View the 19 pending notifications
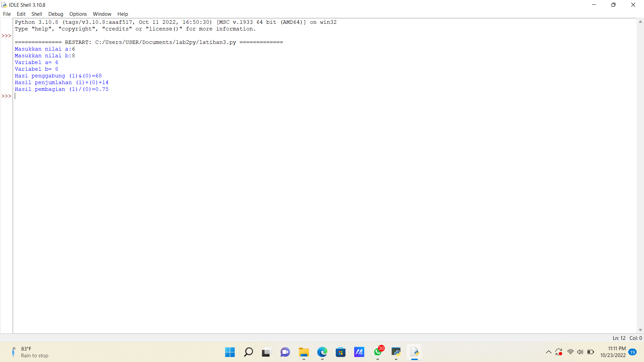Viewport: 644px width, 362px height. click(633, 352)
